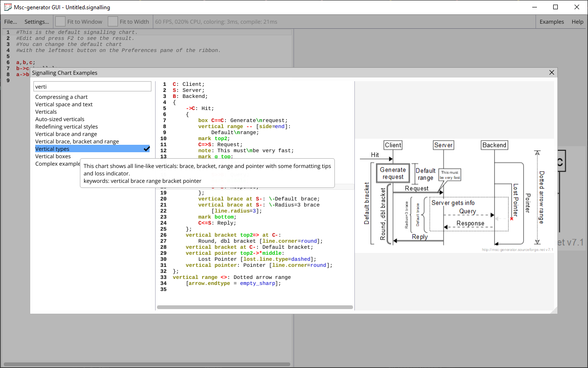Screen dimensions: 588x368
Task: Select 'Compressing a chart' example
Action: [x=61, y=97]
